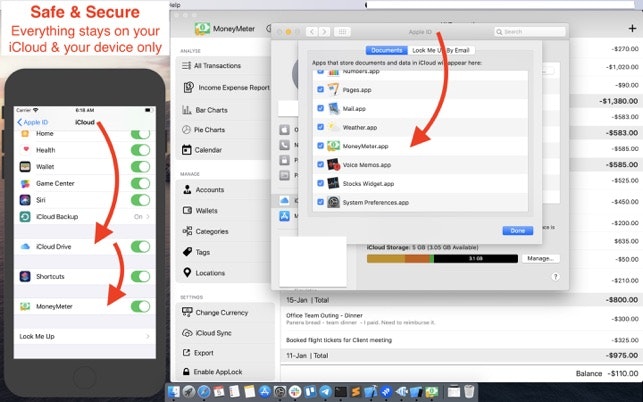The image size is (643, 402).
Task: Click the 15-Jan | Total row
Action: pos(462,300)
